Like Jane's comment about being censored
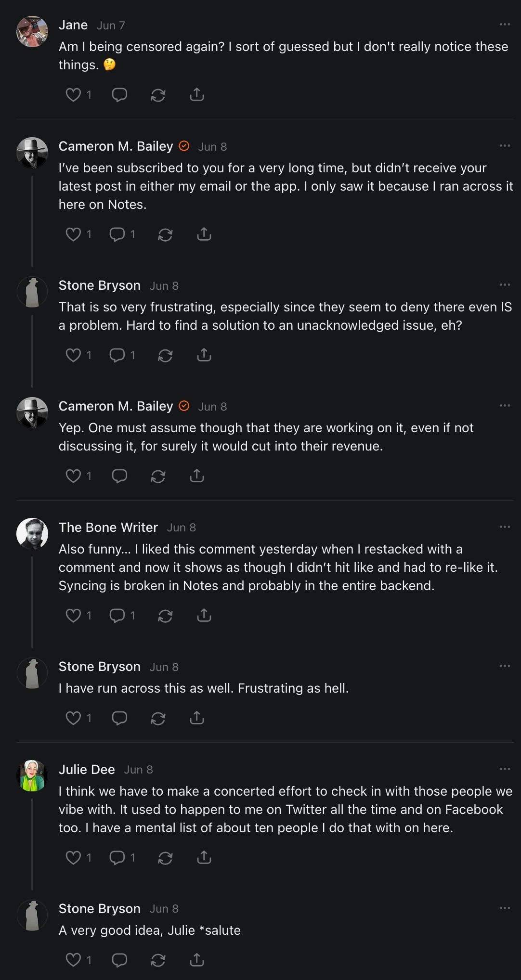The width and height of the screenshot is (521, 980). (73, 95)
